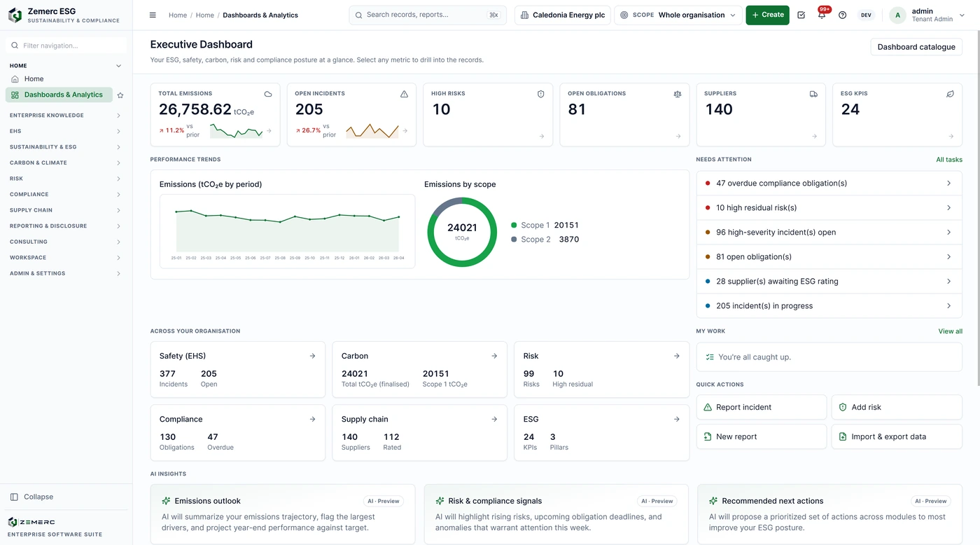The height and width of the screenshot is (545, 980).
Task: Click the Home icon in sidebar
Action: 15,79
